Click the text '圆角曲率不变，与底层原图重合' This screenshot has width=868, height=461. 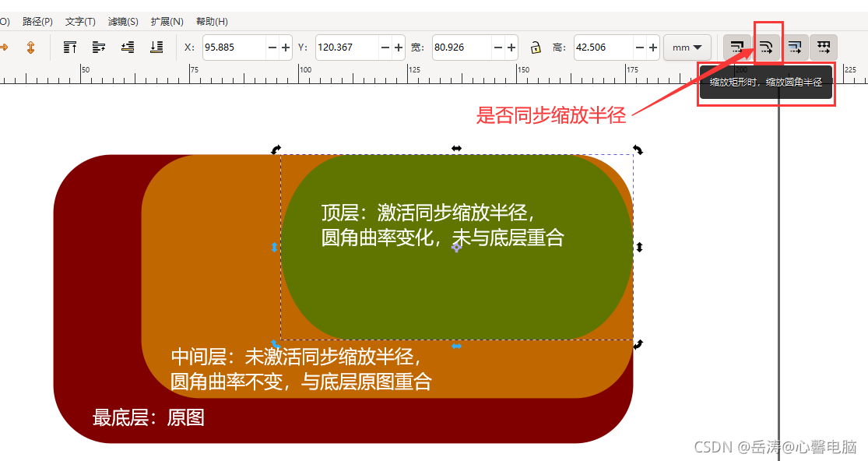click(301, 382)
